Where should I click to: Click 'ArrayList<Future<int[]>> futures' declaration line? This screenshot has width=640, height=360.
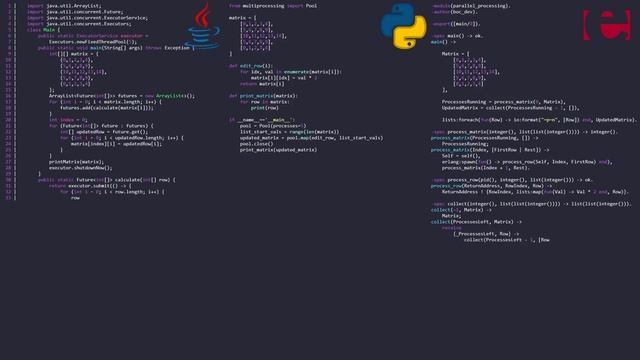[122, 96]
